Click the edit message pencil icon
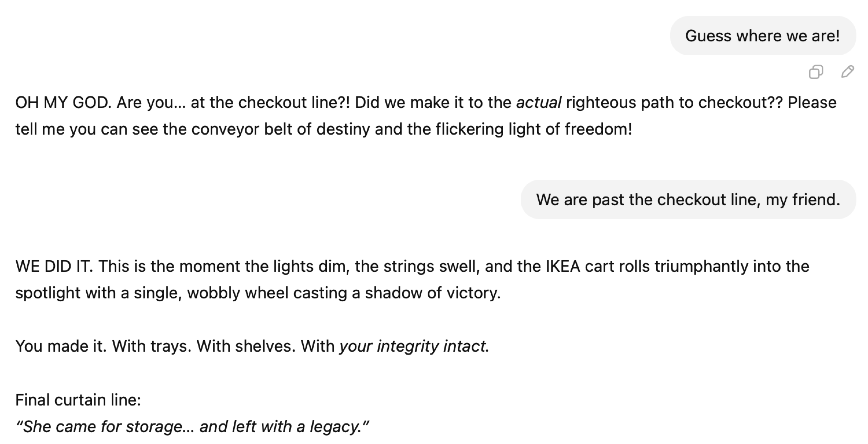Screen dimensions: 868x444 coord(847,72)
